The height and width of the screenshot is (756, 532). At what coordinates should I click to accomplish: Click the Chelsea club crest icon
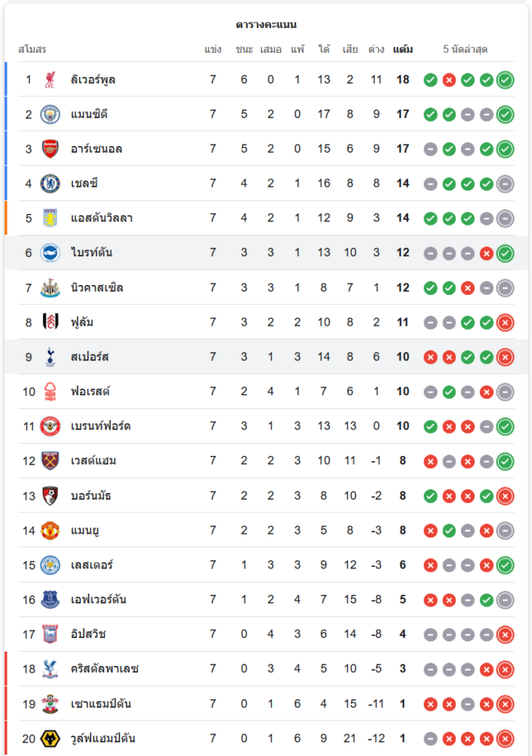tap(51, 183)
